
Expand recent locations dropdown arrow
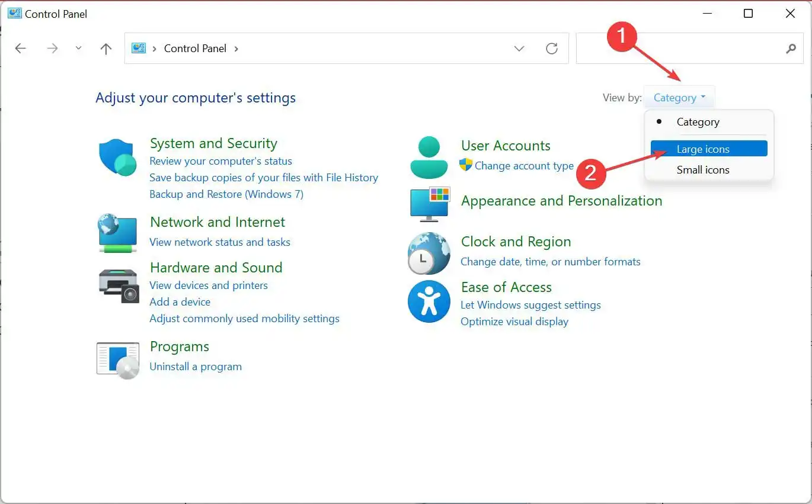(x=79, y=49)
